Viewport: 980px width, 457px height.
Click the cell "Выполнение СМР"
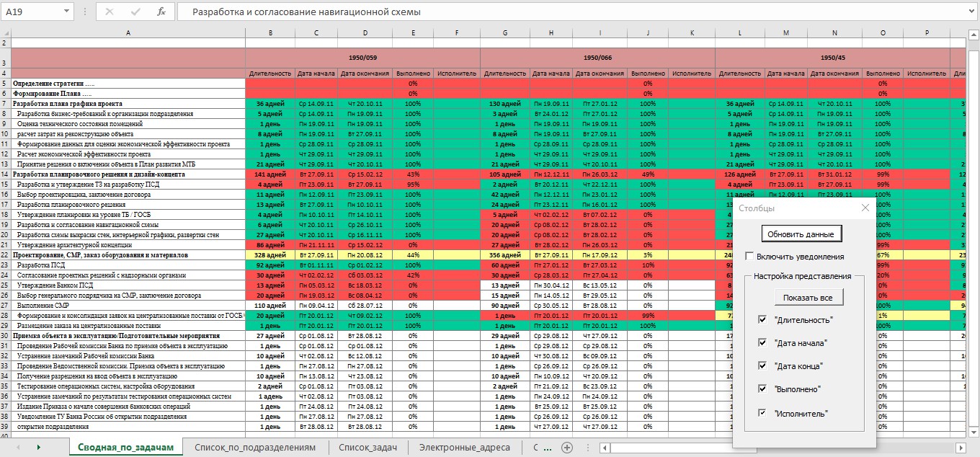pos(128,306)
